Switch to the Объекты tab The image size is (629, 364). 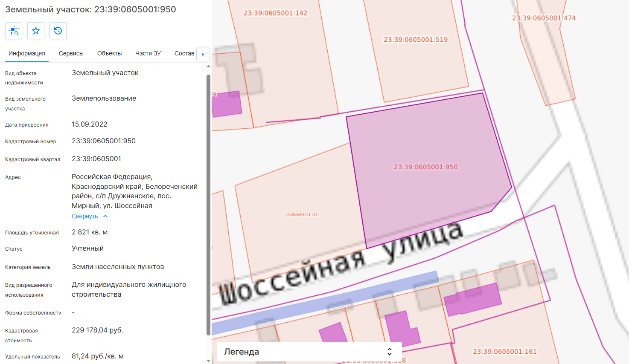pos(109,53)
